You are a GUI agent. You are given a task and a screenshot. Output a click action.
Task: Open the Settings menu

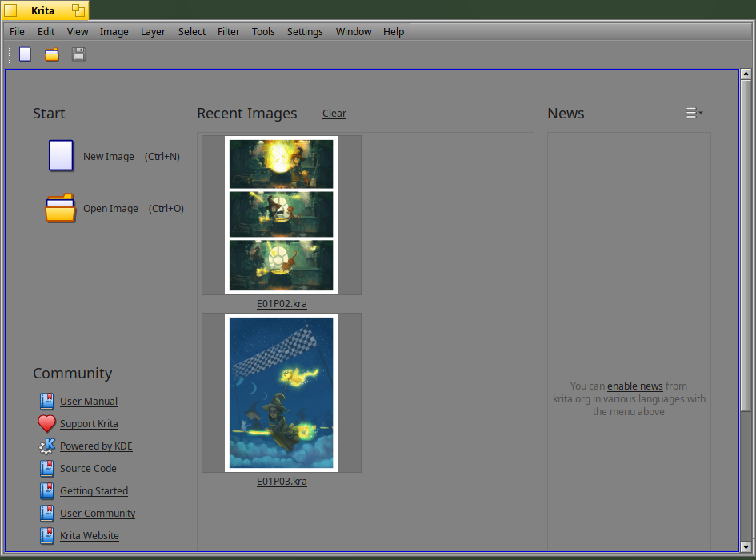[x=305, y=31]
